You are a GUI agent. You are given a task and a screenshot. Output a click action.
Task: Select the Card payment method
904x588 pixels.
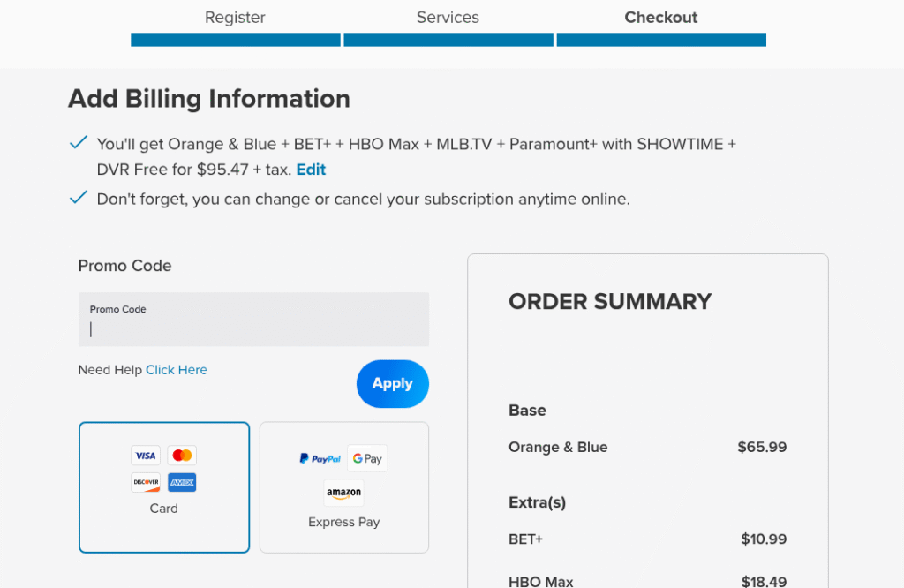point(163,486)
